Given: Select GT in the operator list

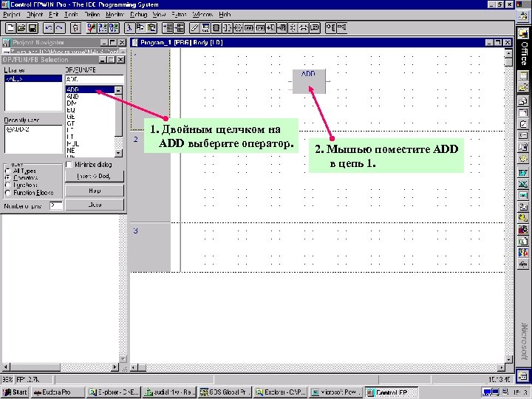Looking at the screenshot, I should 90,123.
